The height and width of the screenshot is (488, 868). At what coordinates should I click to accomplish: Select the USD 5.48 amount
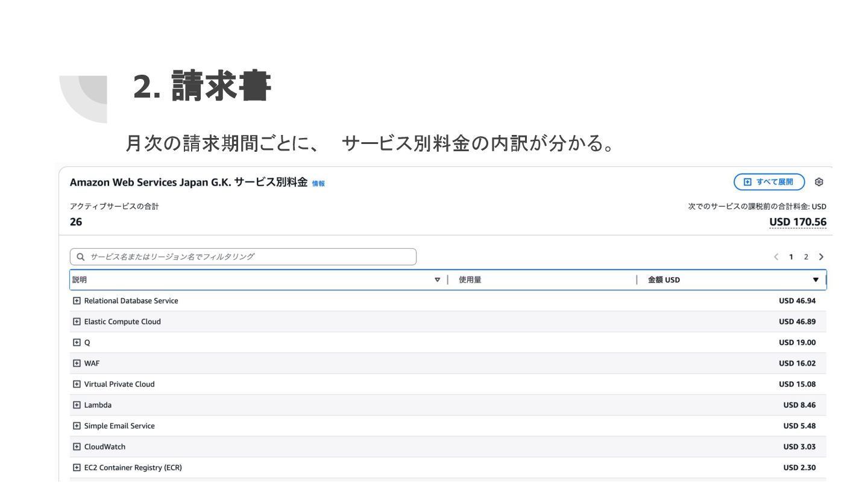tap(799, 426)
